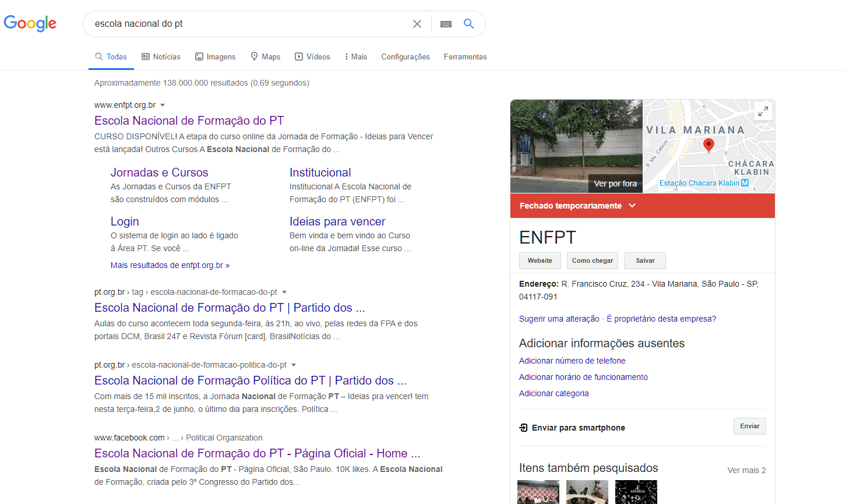This screenshot has height=504, width=846.
Task: Click É proprietário desta empresa?
Action: coord(661,319)
